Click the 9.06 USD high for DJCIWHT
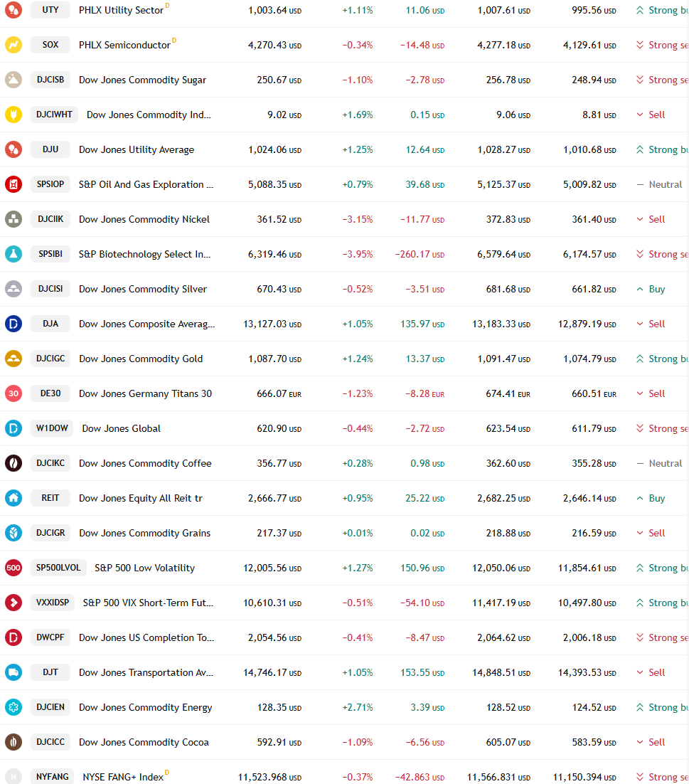Viewport: 689px width, 784px height. [x=513, y=115]
